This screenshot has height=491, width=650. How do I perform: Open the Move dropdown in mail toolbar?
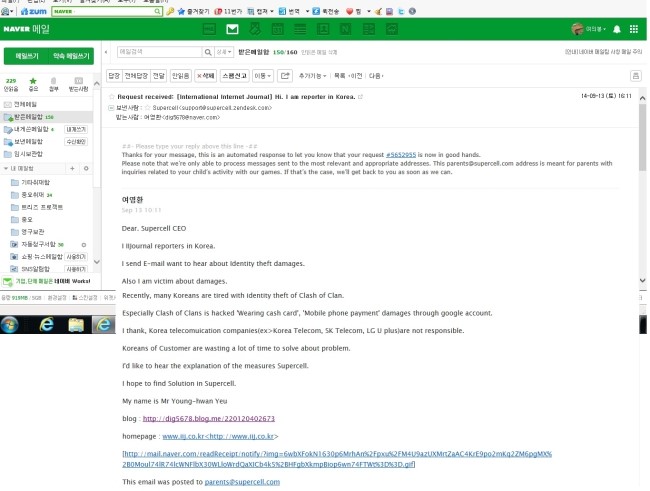[x=263, y=75]
